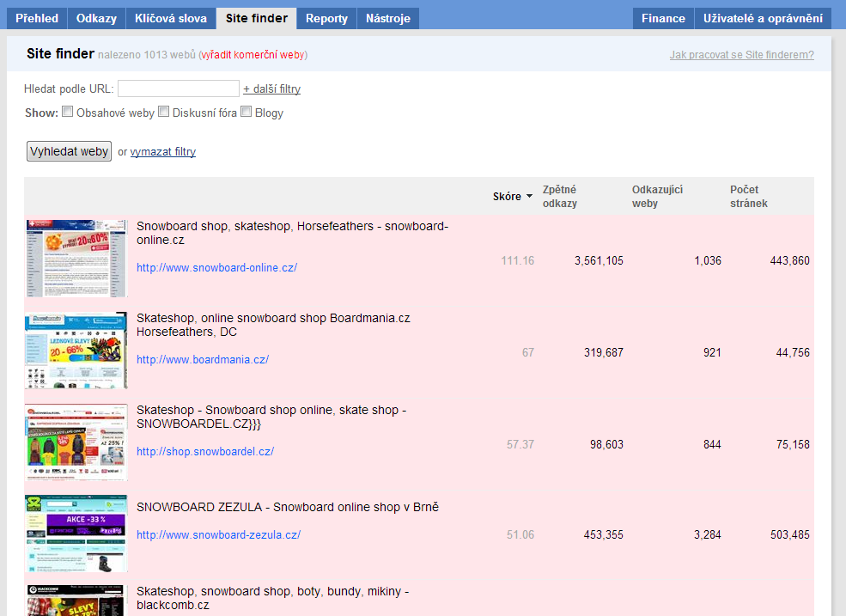This screenshot has width=846, height=616.
Task: Visit http://www.snowboard-online.cz/ link
Action: (217, 268)
